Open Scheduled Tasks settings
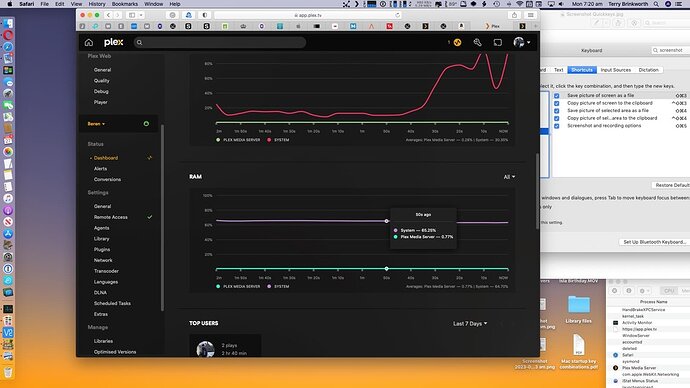This screenshot has width=690, height=388. point(112,303)
